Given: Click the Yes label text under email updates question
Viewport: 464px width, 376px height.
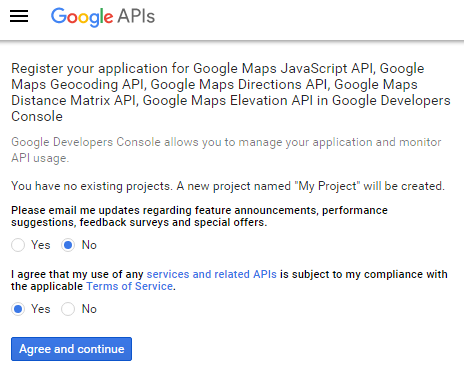Looking at the screenshot, I should tap(41, 245).
